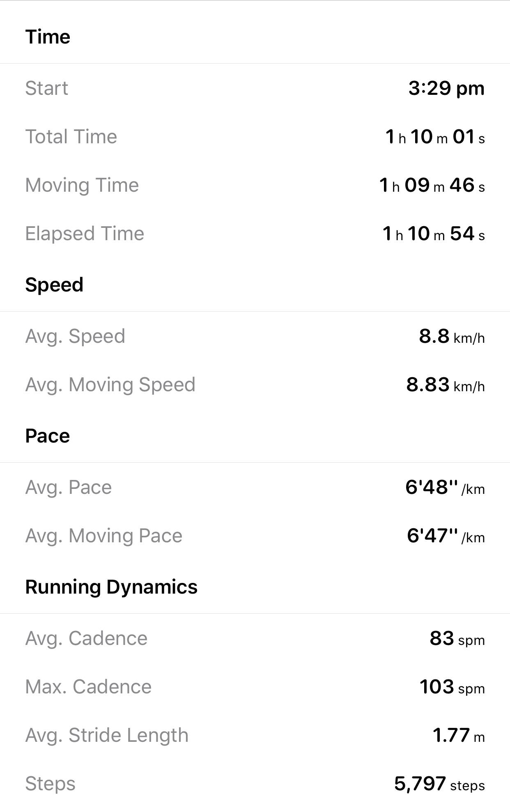Select the Max. Cadence row label

coord(88,687)
